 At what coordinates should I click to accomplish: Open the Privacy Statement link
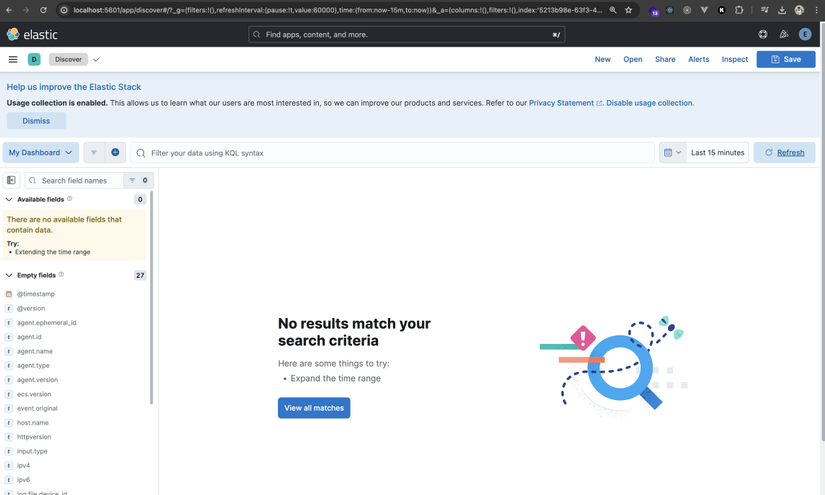565,103
